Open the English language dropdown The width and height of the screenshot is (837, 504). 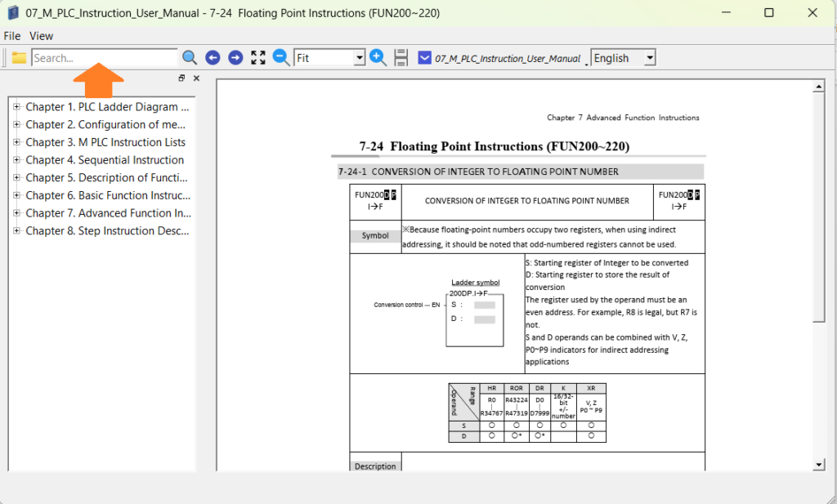(x=650, y=58)
